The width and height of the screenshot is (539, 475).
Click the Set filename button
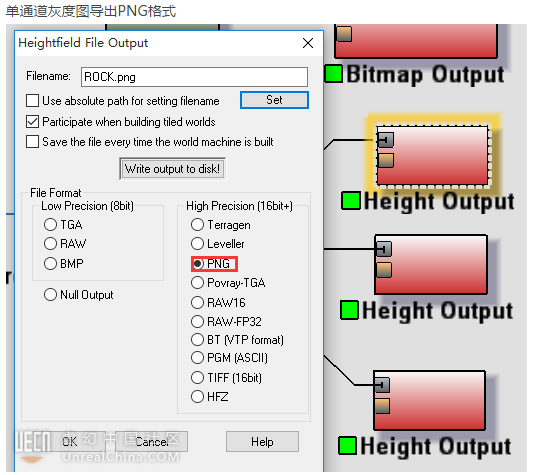(274, 100)
